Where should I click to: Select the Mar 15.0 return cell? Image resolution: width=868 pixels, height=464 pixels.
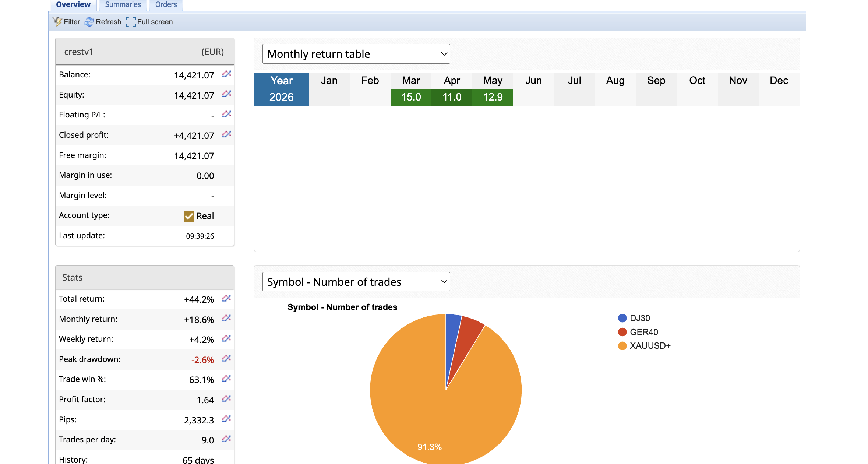coord(411,97)
